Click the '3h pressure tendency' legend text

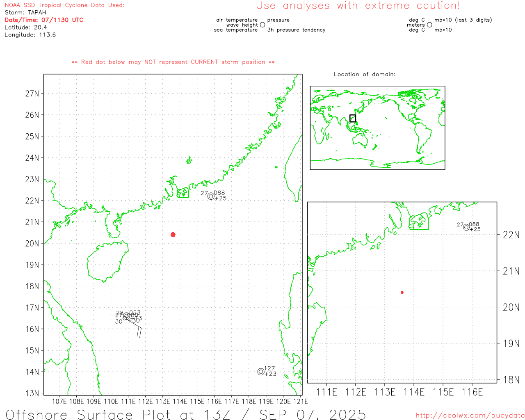[296, 30]
